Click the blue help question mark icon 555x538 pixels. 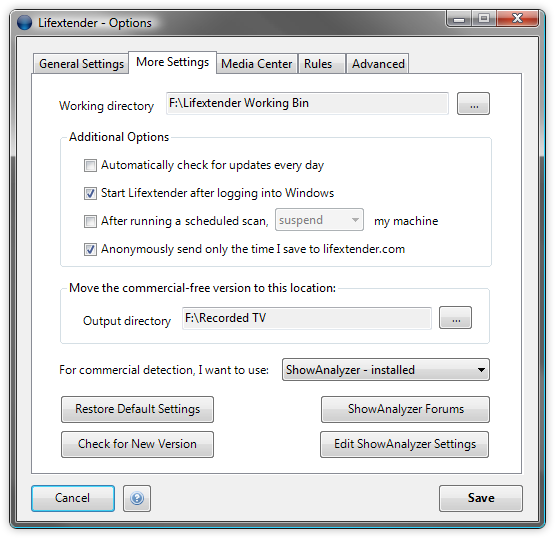[137, 498]
